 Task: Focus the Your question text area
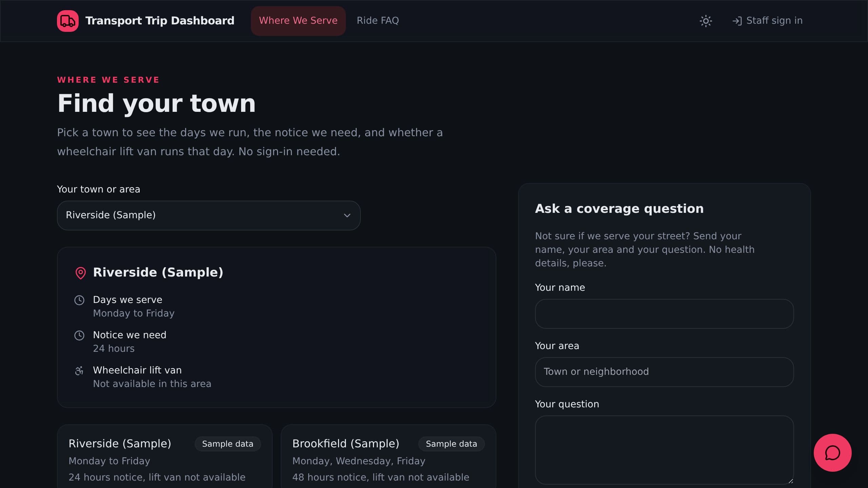pos(664,450)
